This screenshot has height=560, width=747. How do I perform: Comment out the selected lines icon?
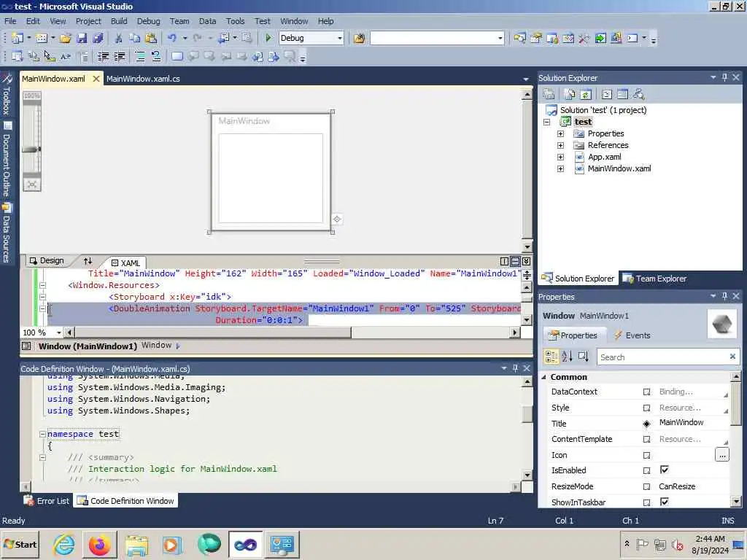click(x=140, y=57)
